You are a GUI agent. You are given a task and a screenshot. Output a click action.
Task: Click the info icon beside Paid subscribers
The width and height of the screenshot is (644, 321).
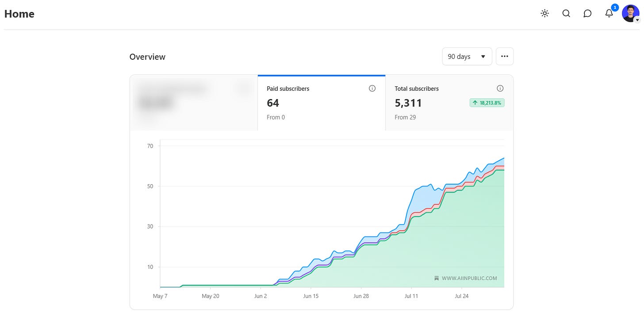pyautogui.click(x=372, y=89)
